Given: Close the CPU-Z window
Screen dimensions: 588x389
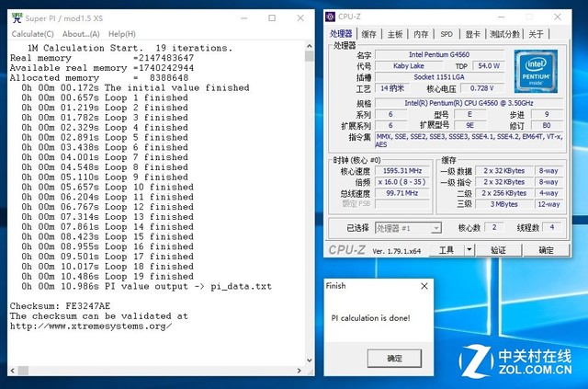Looking at the screenshot, I should click(558, 17).
